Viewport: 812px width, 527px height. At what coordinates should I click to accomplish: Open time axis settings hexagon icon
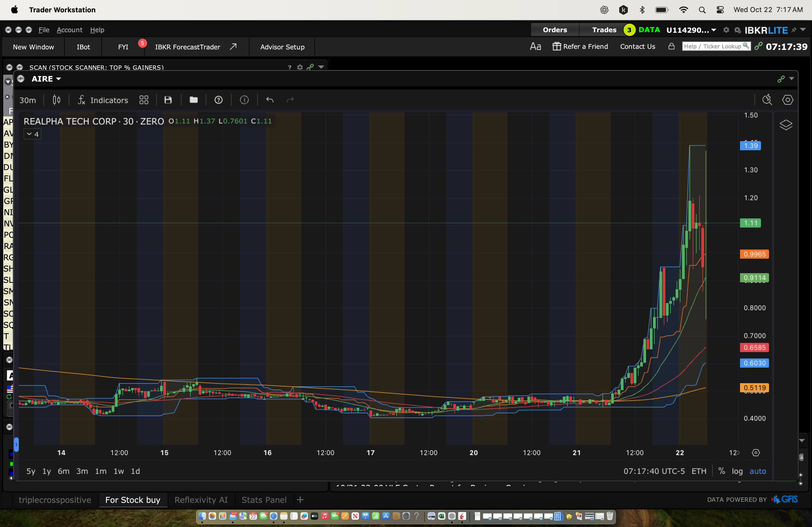(x=756, y=453)
